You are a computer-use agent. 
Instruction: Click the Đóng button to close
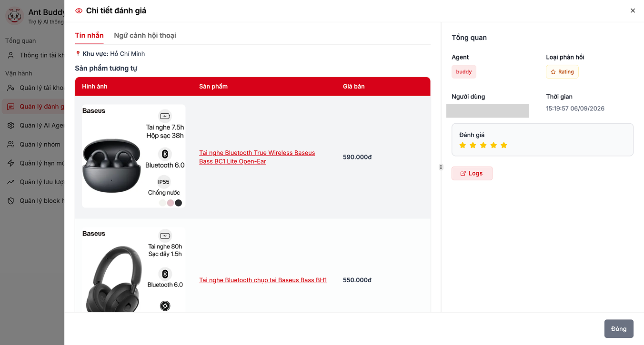point(619,329)
